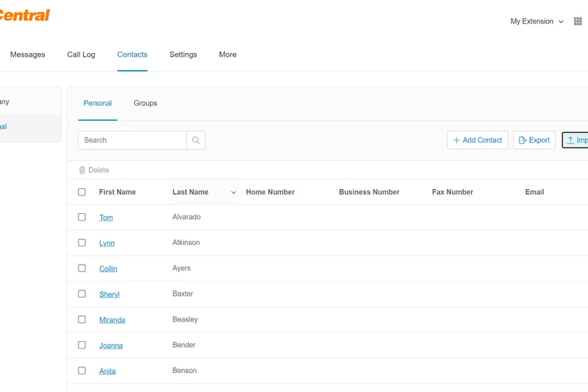Click the last name Beasley
This screenshot has width=588, height=392.
pos(185,319)
